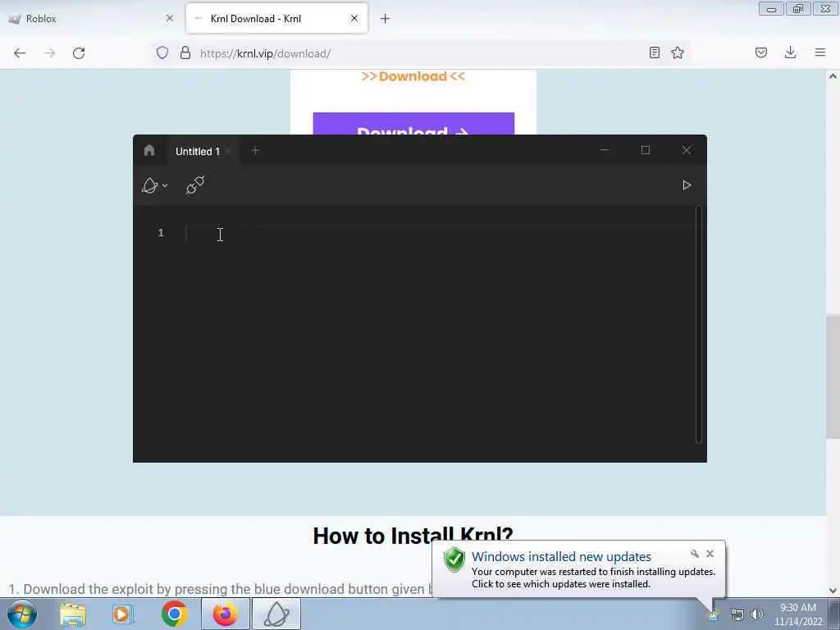Click the purple Download button on page
Image resolution: width=840 pixels, height=630 pixels.
(x=413, y=125)
